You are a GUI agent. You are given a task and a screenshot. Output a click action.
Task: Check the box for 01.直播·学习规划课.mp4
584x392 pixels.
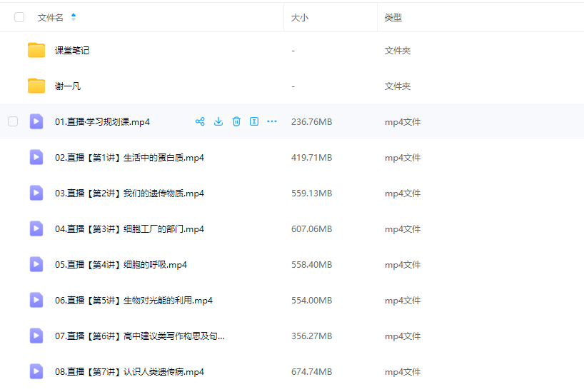13,121
